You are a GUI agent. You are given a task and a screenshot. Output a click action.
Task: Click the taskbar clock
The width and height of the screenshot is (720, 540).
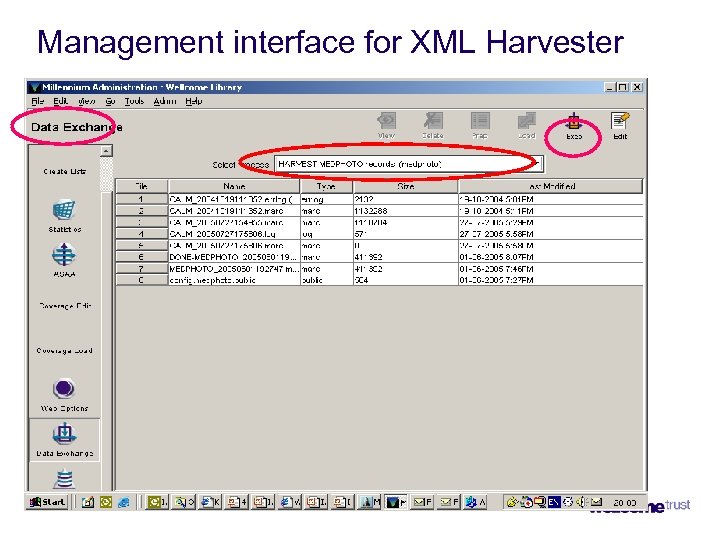coord(625,503)
